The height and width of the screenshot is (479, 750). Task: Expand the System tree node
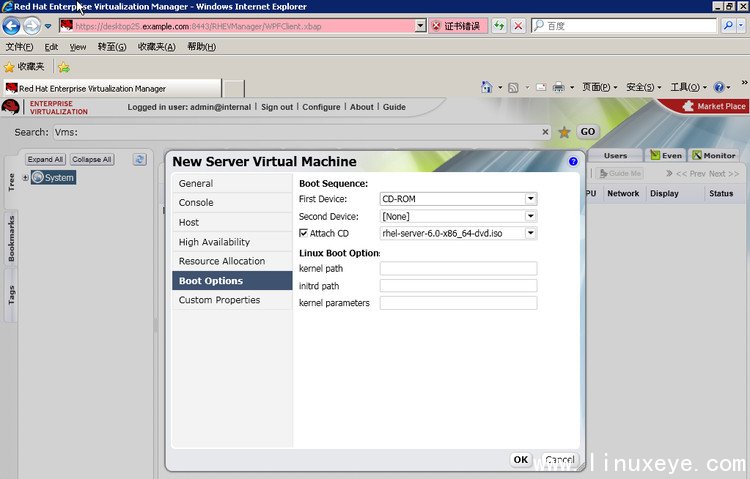click(x=25, y=178)
